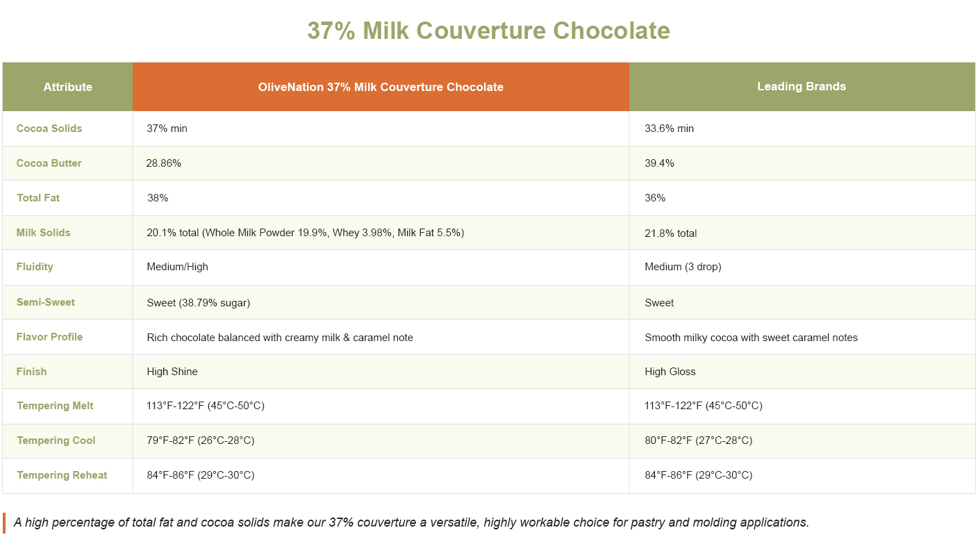Image resolution: width=980 pixels, height=553 pixels.
Task: Click the "High Gloss" finish cell
Action: [670, 372]
